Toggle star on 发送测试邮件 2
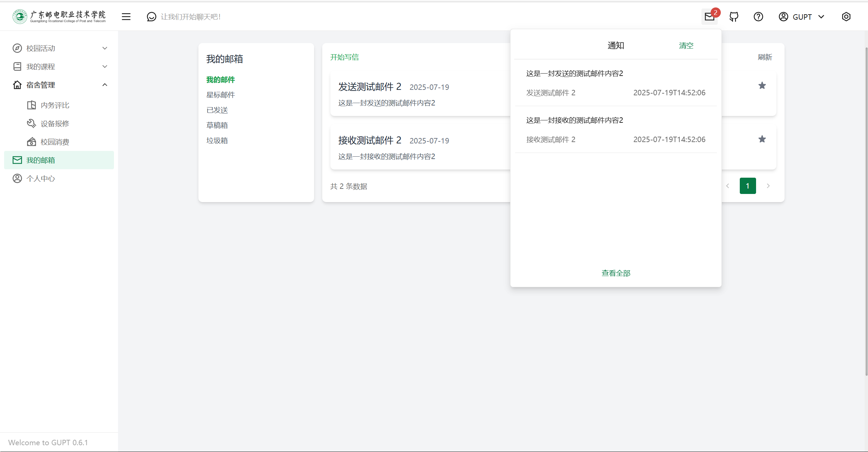 click(762, 85)
